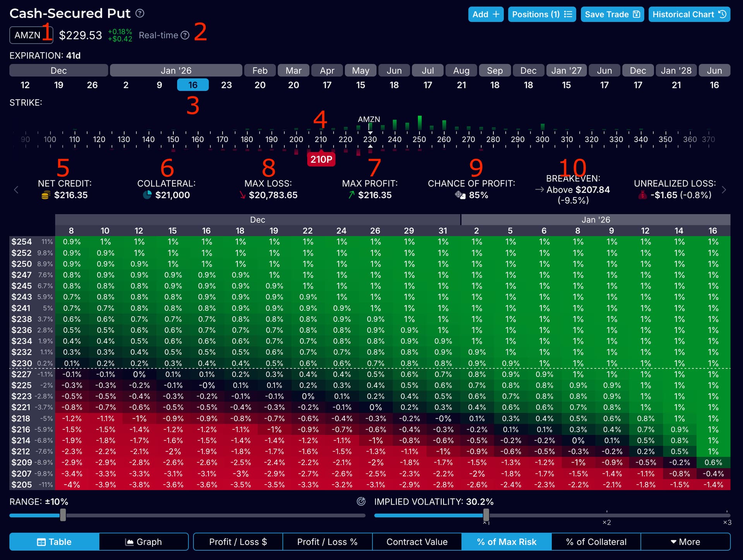Open the Historical Chart
Image resolution: width=743 pixels, height=560 pixels.
(x=689, y=14)
